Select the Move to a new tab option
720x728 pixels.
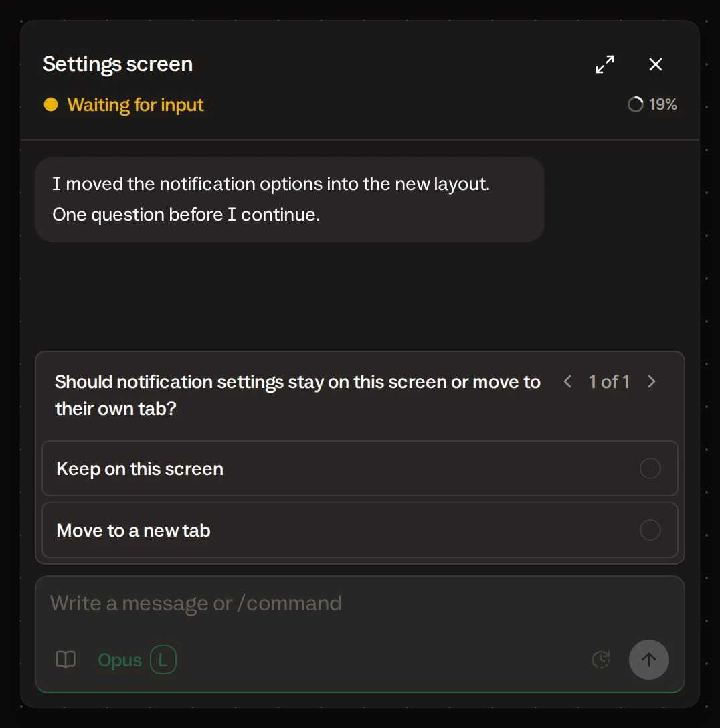tap(360, 530)
